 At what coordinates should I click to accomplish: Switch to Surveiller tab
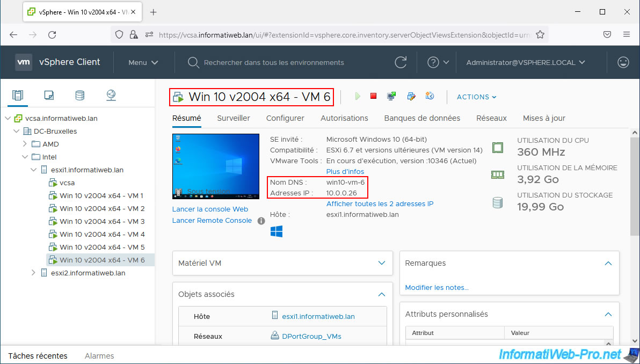click(x=234, y=118)
